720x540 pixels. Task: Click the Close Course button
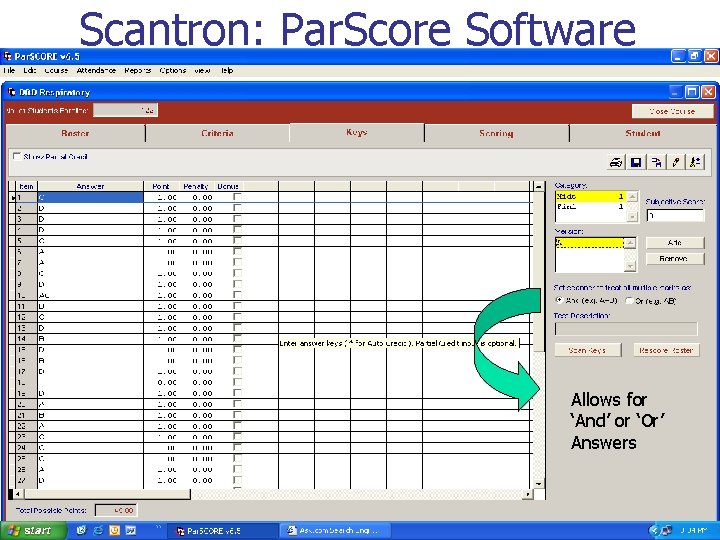coord(672,111)
